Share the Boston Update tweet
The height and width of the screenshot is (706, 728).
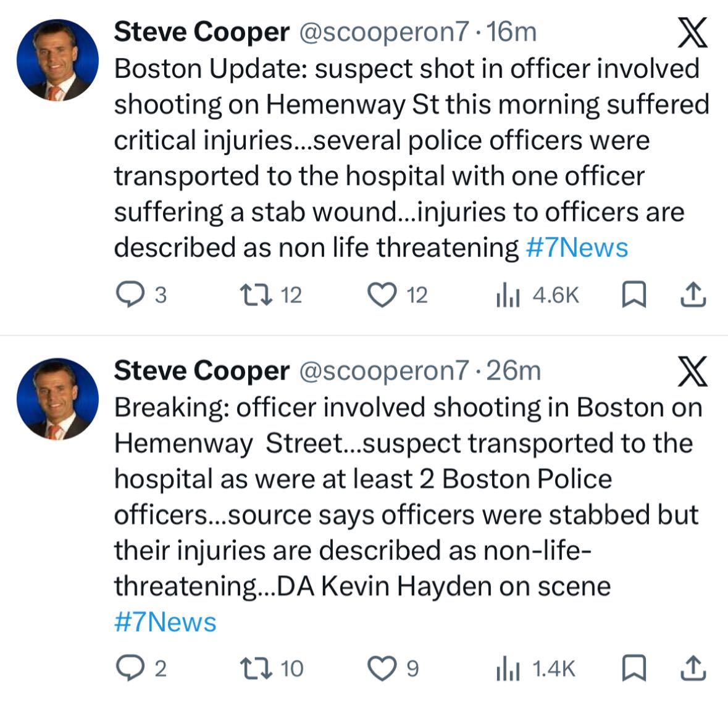click(x=693, y=296)
